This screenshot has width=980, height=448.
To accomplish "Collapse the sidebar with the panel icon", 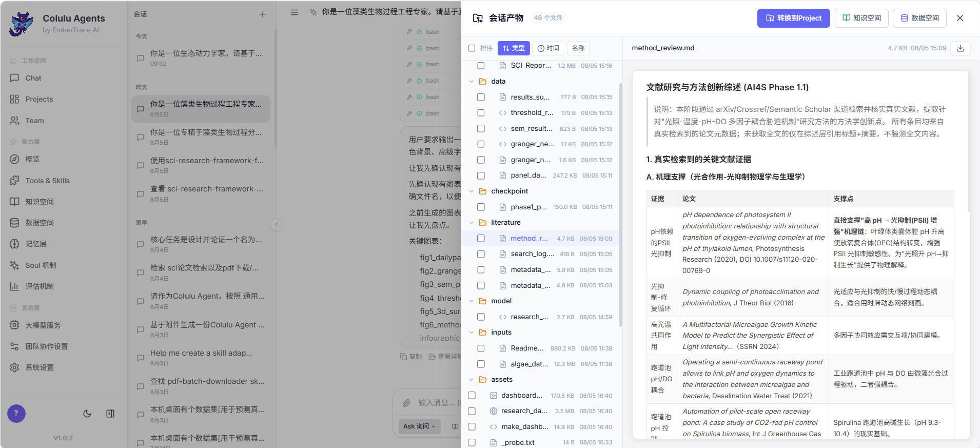I will tap(110, 414).
